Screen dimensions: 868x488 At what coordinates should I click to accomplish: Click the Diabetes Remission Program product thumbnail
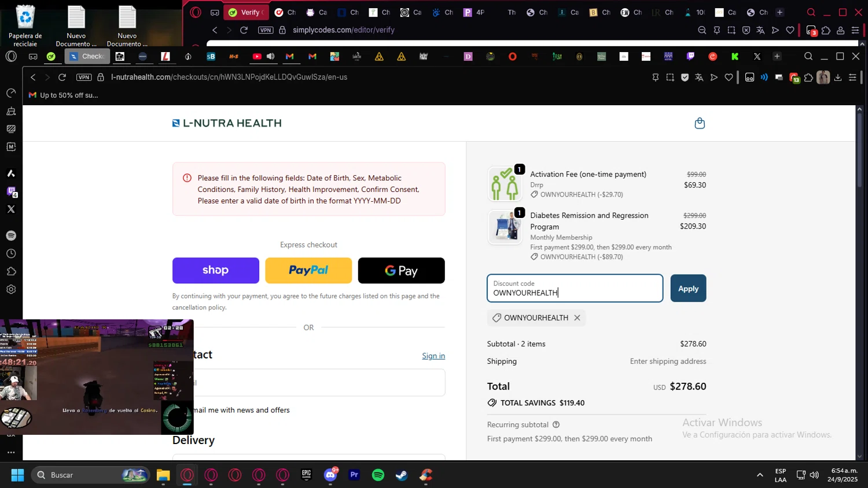tap(505, 227)
